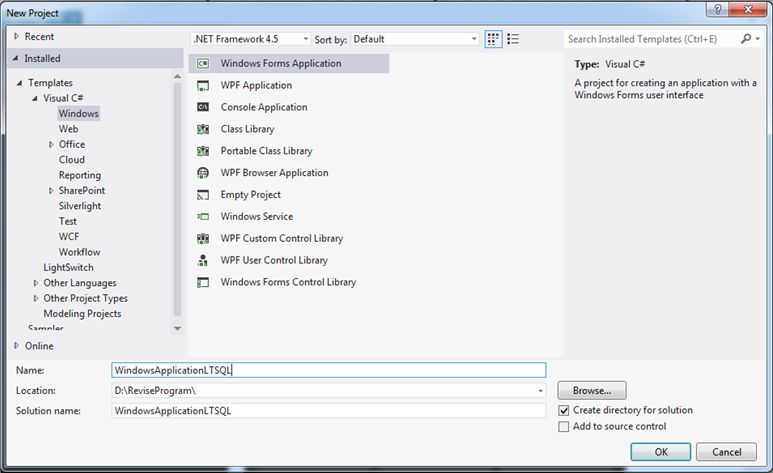Select the Empty Project label
Image resolution: width=773 pixels, height=473 pixels.
(251, 195)
